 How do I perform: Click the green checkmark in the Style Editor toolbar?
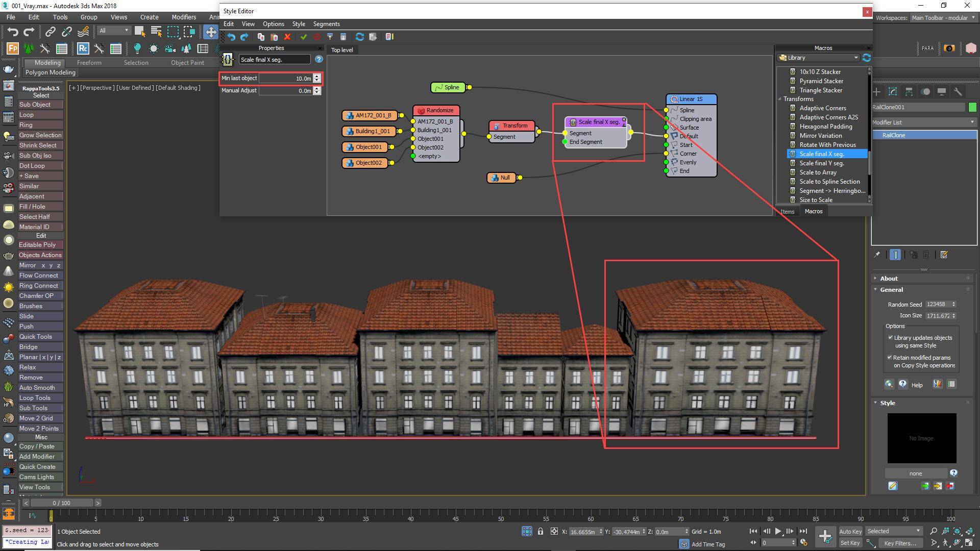tap(304, 37)
